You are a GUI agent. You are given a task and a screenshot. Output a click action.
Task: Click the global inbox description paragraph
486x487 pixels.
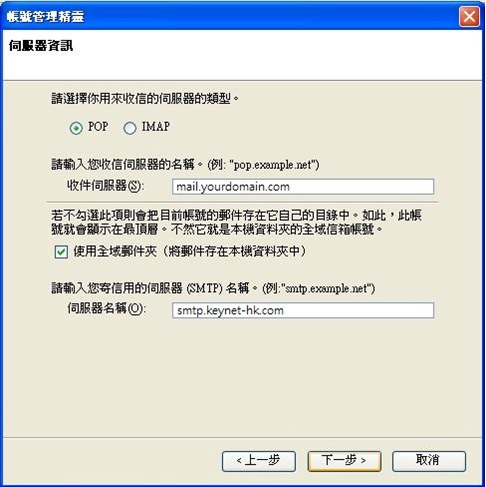(x=236, y=222)
